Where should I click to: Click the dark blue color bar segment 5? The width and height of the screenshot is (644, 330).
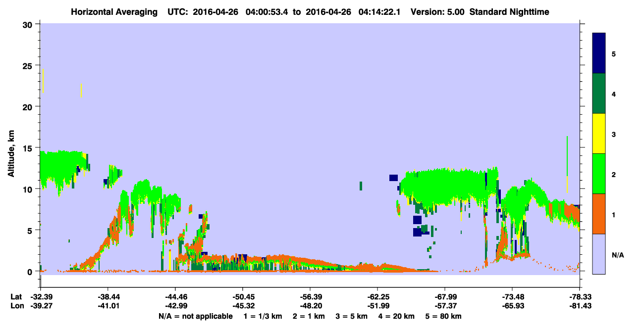599,53
